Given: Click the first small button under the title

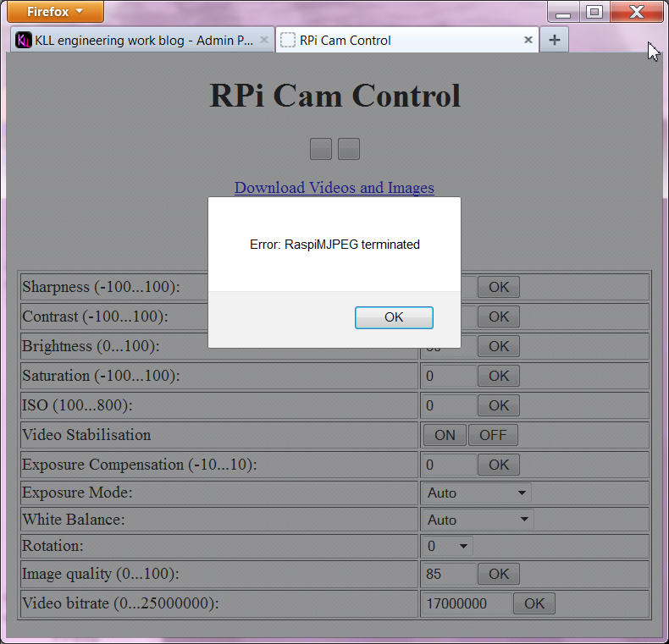Looking at the screenshot, I should click(320, 149).
